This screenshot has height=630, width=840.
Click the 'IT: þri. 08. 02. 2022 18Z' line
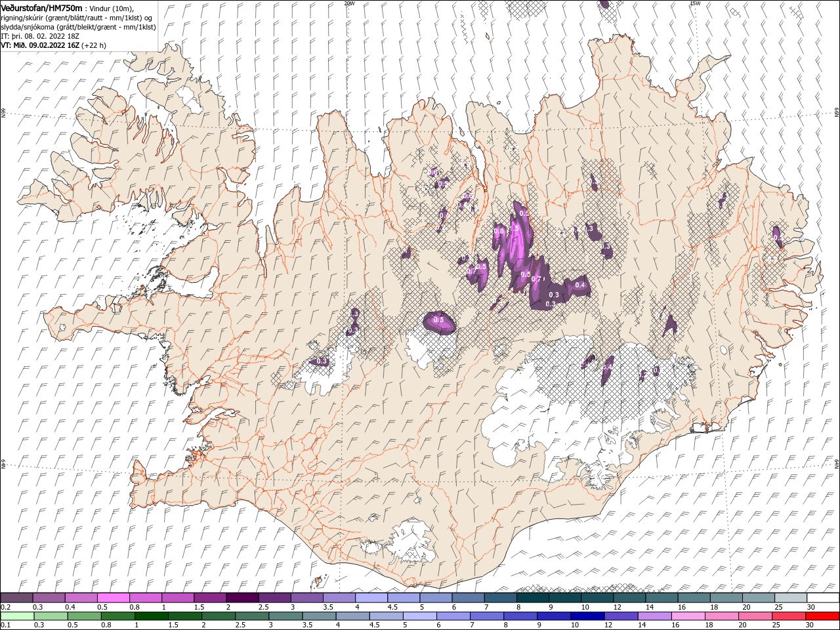(40, 36)
